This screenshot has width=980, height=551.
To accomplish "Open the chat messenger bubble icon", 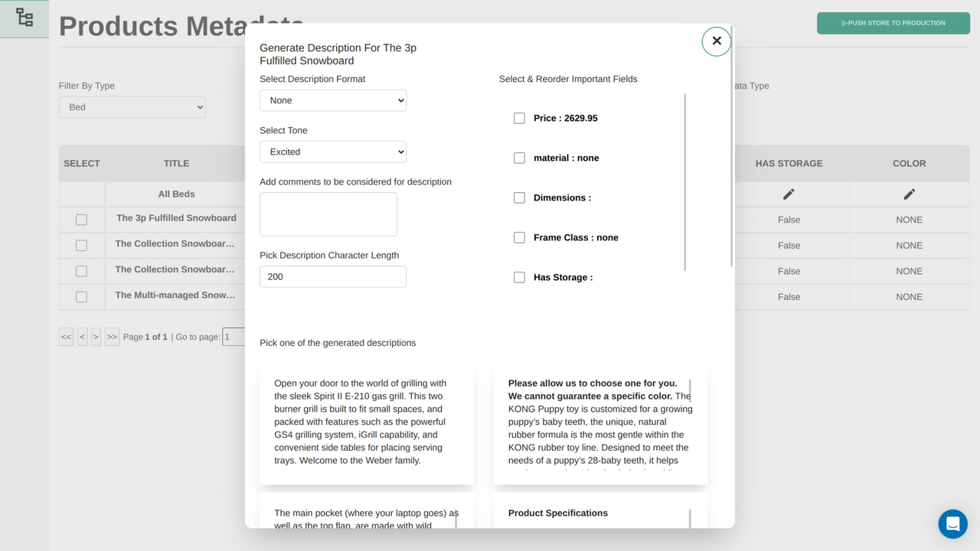I will [952, 523].
